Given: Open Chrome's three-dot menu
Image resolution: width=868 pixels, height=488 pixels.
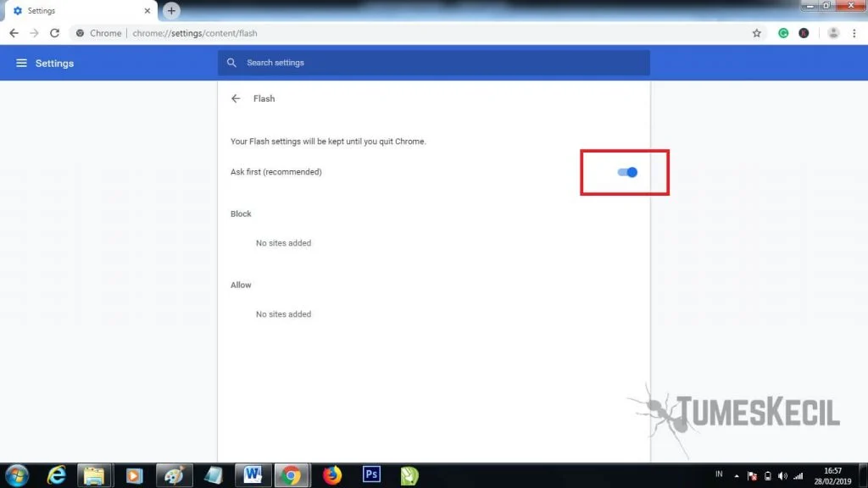Looking at the screenshot, I should tap(854, 33).
